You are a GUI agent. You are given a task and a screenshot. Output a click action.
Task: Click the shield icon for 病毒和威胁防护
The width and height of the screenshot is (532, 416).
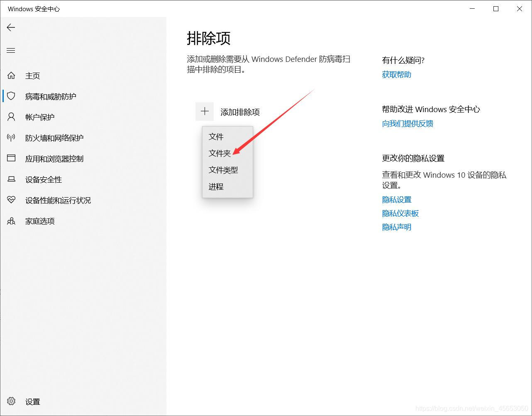coord(11,96)
